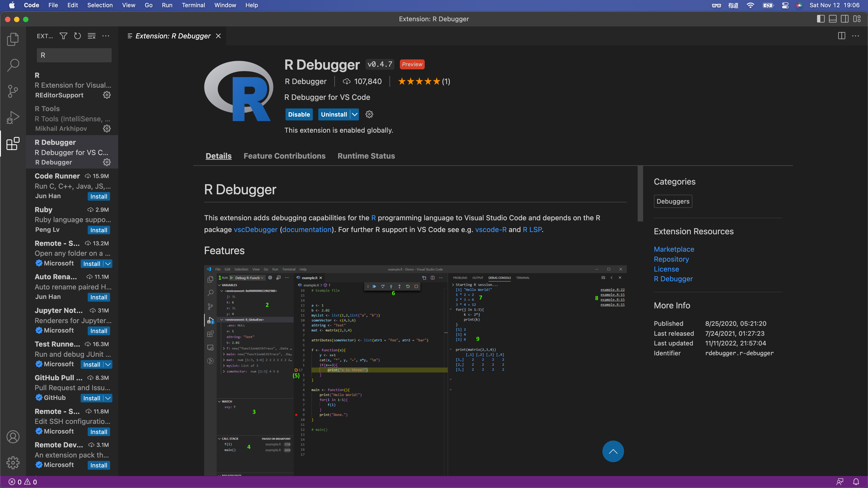The image size is (868, 488).
Task: Open manage gear for R Debugger row
Action: tap(107, 162)
